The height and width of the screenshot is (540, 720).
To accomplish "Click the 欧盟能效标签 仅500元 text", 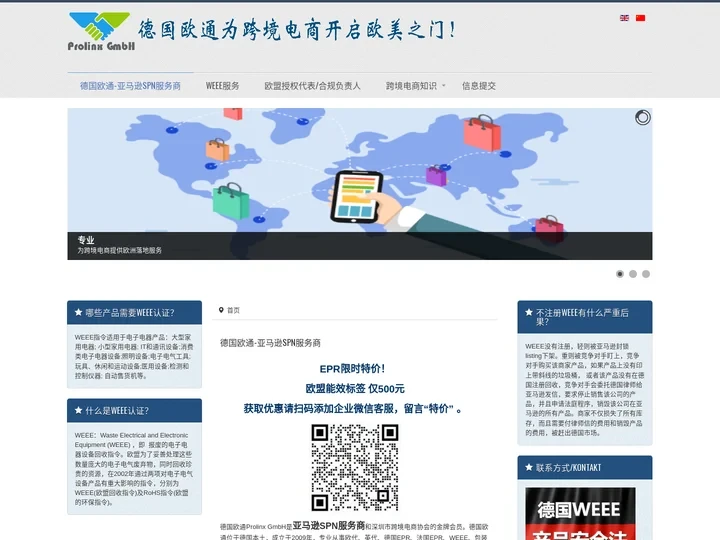I will (x=355, y=389).
